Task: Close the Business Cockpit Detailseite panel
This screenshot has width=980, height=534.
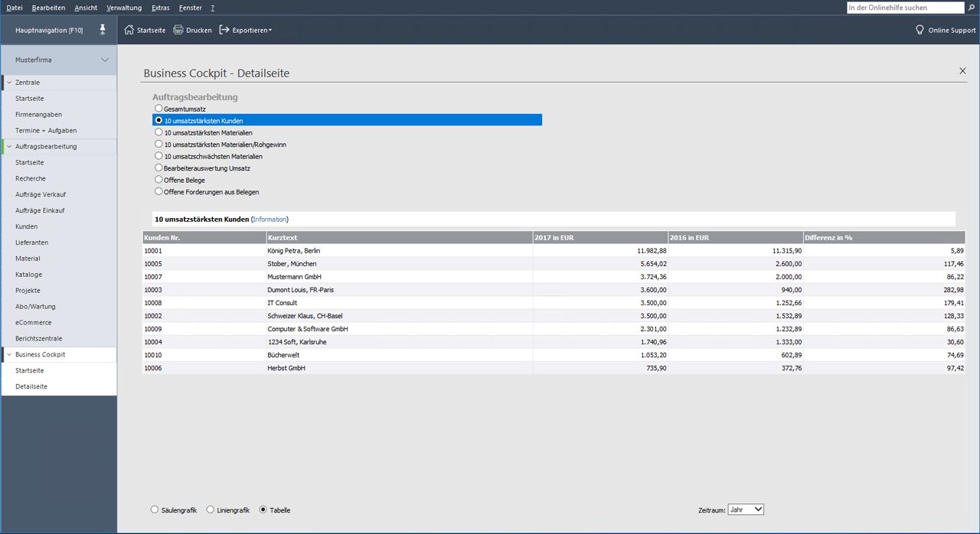Action: click(x=962, y=71)
